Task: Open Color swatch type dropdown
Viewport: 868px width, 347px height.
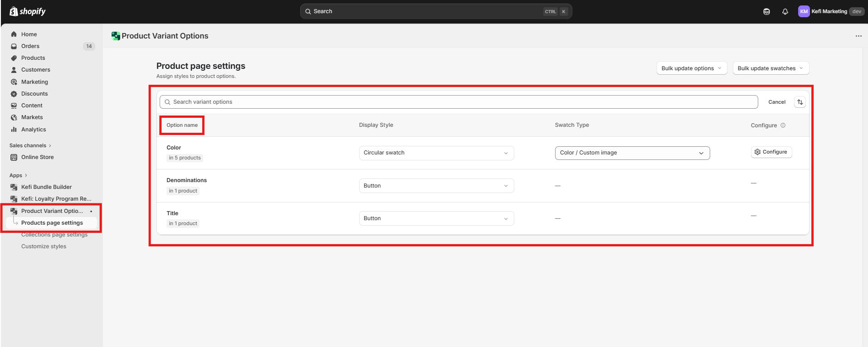Action: [632, 153]
